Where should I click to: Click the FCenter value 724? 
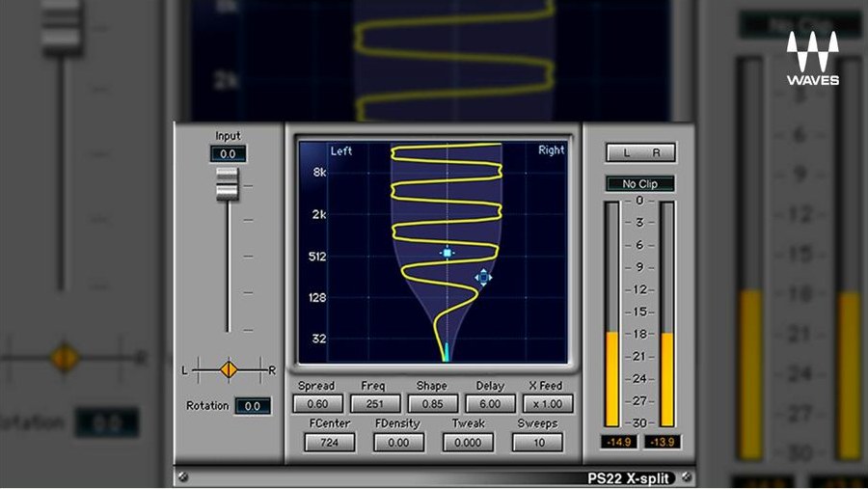[330, 443]
